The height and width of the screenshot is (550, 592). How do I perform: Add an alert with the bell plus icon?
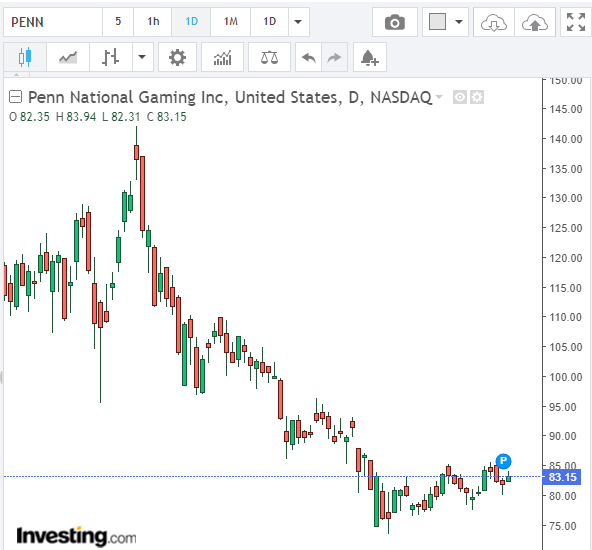pyautogui.click(x=370, y=57)
